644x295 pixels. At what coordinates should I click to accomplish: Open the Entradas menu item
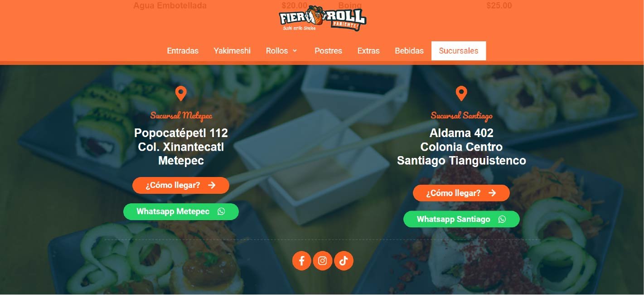coord(183,51)
